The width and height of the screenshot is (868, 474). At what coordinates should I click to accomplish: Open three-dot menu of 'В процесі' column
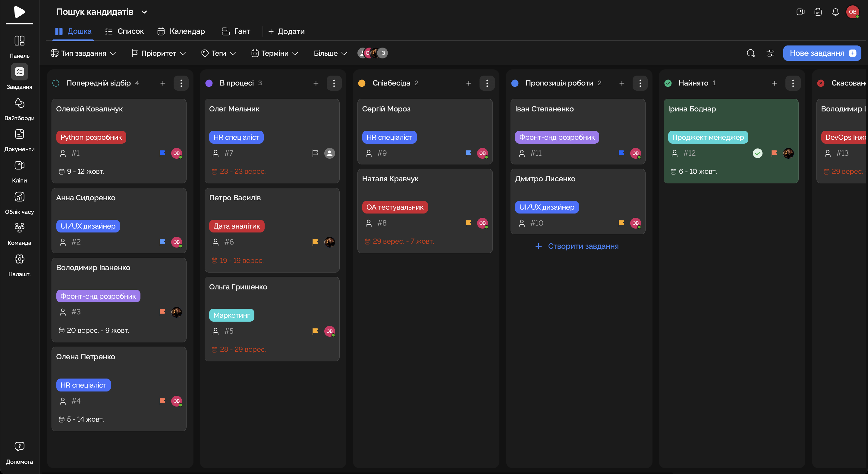point(334,83)
